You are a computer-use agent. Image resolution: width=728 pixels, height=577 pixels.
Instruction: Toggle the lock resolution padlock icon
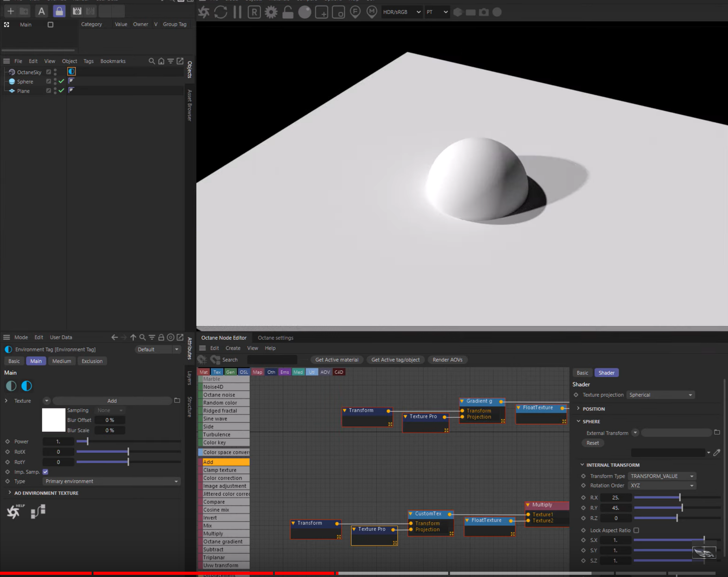coord(288,12)
